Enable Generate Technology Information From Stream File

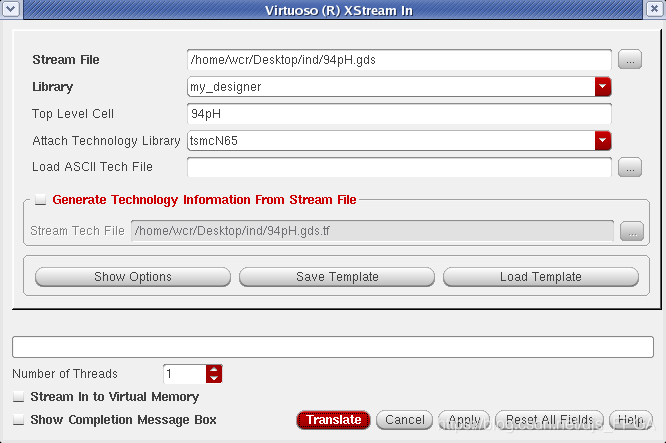click(x=40, y=200)
